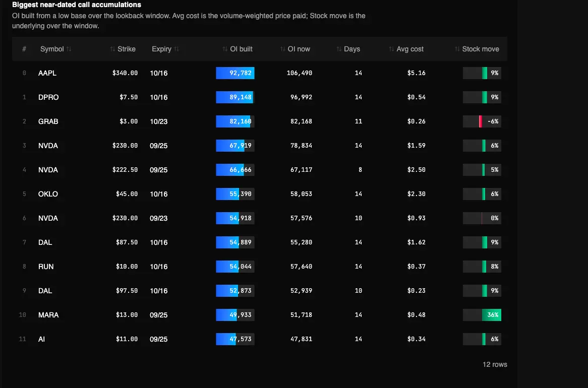The height and width of the screenshot is (388, 588).
Task: Click the $3.00 strike value
Action: (129, 121)
